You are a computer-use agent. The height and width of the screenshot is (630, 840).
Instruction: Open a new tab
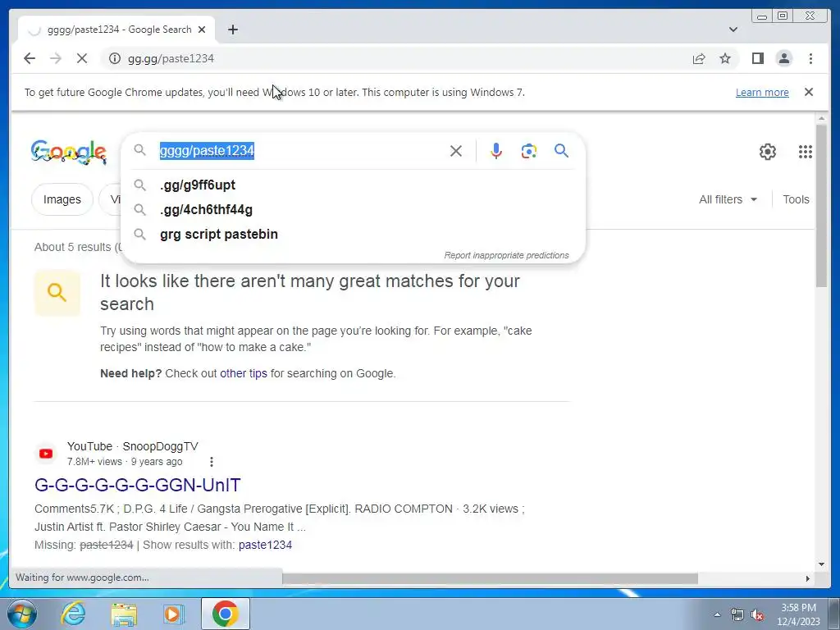click(x=232, y=30)
